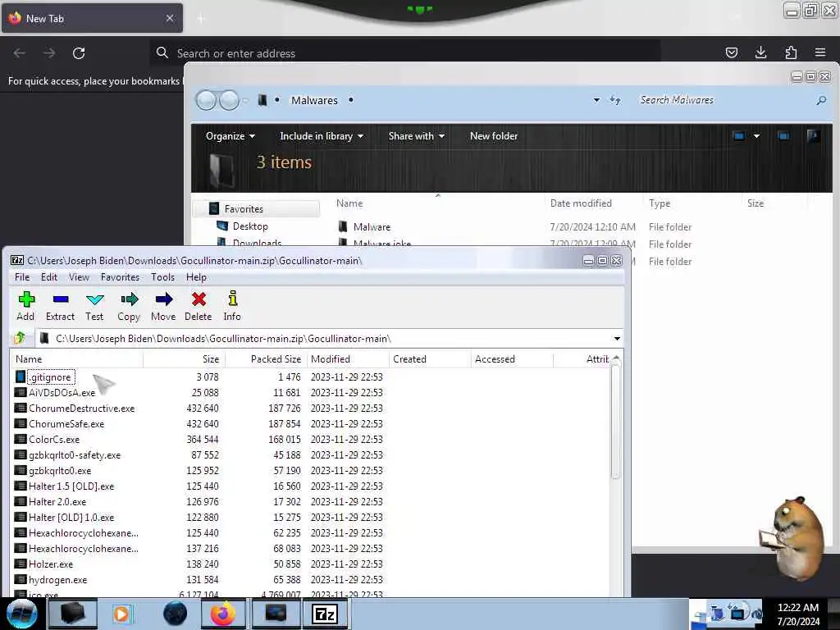Open Favorites menu in 7-Zip
This screenshot has width=840, height=630.
click(x=120, y=277)
